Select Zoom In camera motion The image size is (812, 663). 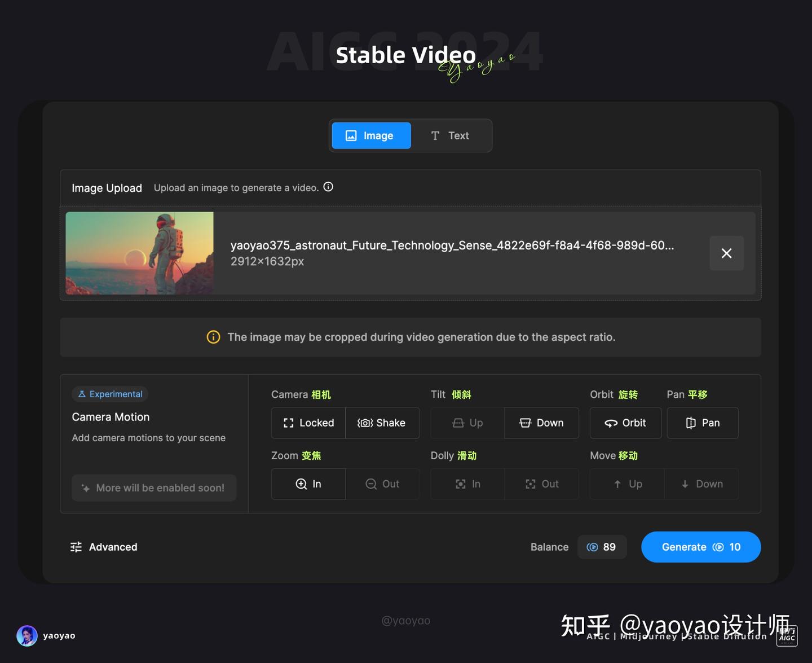308,484
